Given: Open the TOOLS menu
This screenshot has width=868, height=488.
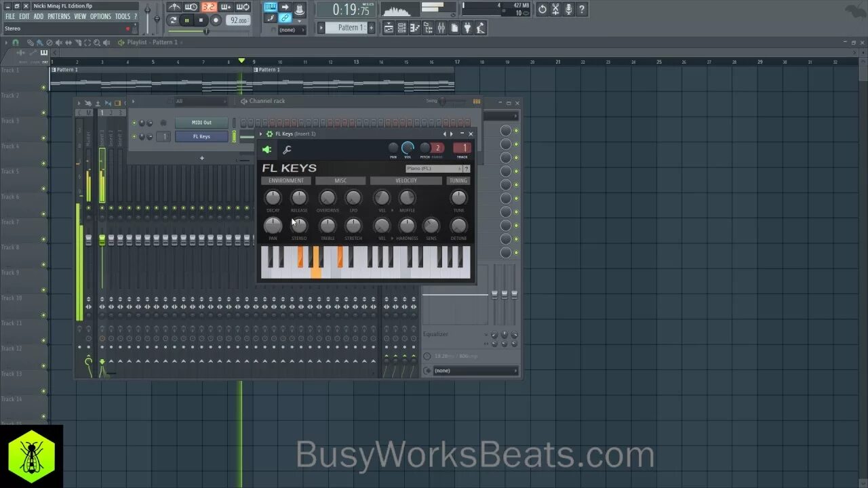Looking at the screenshot, I should click(x=122, y=16).
